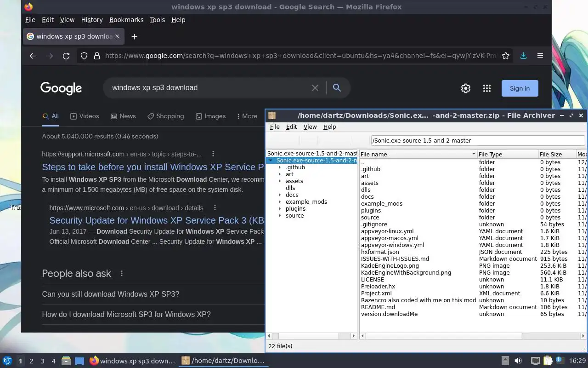Image resolution: width=588 pixels, height=368 pixels.
Task: Switch to workspace 4
Action: click(x=53, y=361)
